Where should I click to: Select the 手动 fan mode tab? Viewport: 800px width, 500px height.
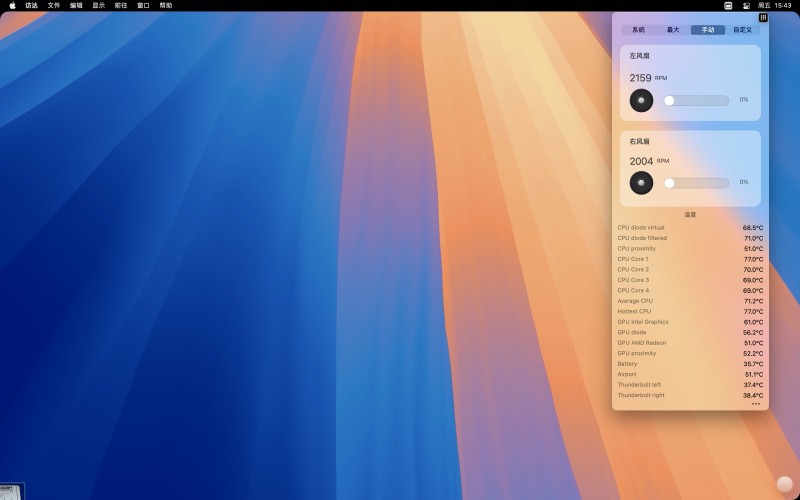[x=708, y=30]
